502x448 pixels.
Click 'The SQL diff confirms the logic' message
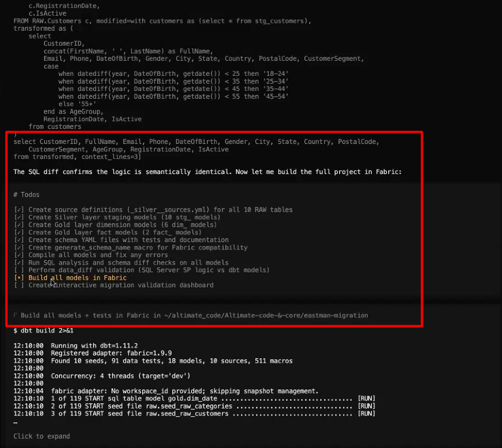click(207, 172)
